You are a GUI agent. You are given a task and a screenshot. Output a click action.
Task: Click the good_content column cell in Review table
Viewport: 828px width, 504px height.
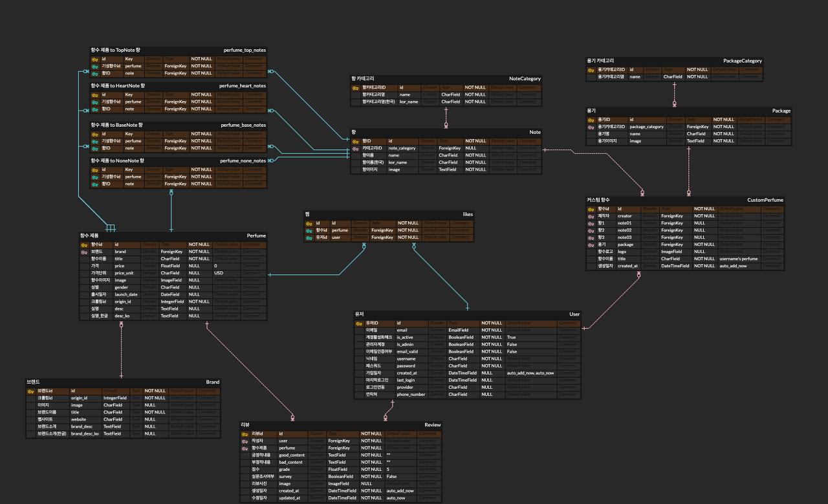tap(292, 455)
